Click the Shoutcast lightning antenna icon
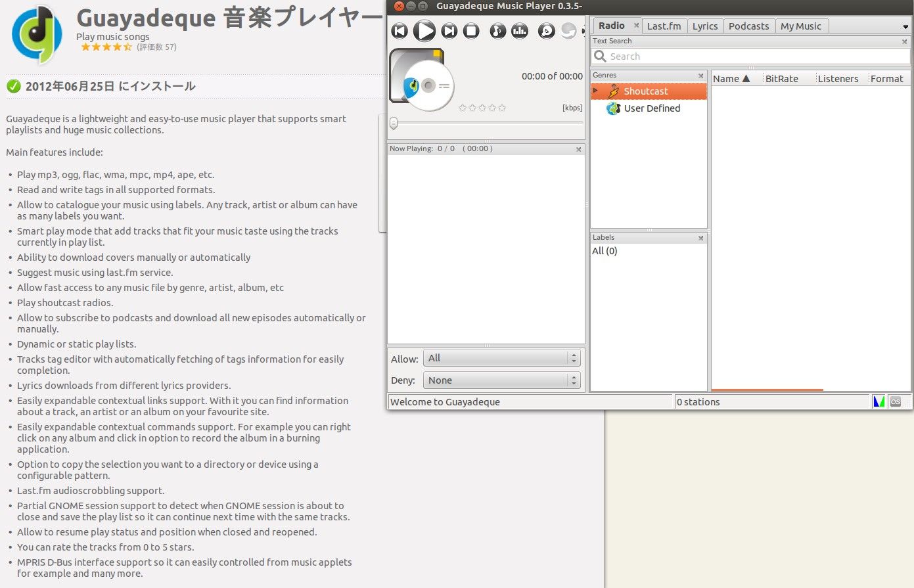914x588 pixels. (x=614, y=91)
